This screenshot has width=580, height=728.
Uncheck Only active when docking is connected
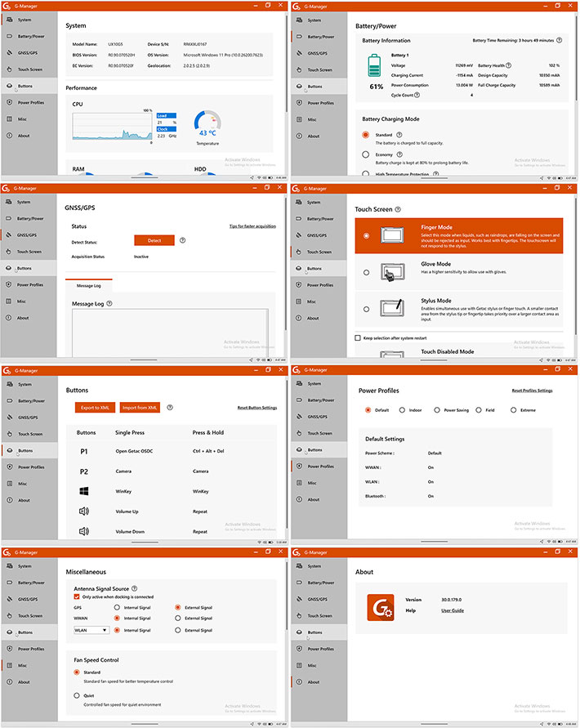click(x=77, y=596)
